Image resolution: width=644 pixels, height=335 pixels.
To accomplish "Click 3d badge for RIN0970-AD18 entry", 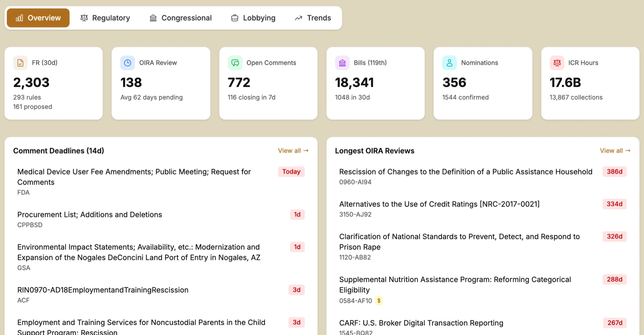I will click(x=297, y=290).
